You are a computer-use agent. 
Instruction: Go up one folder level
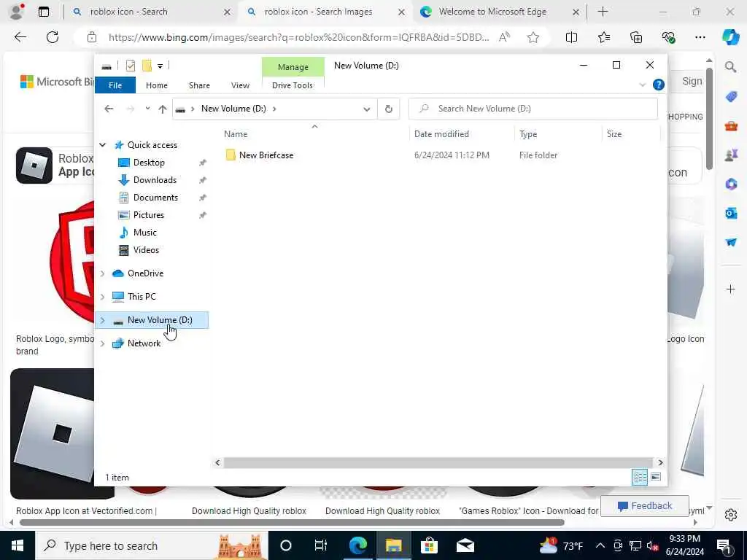click(163, 109)
